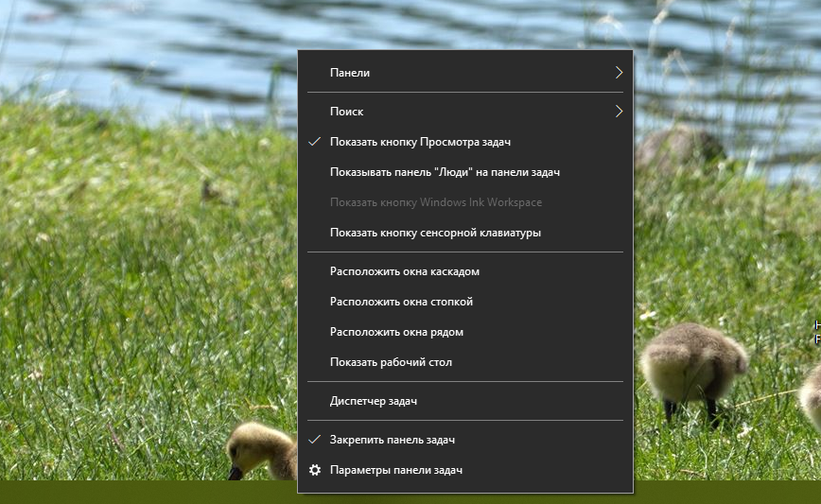Image resolution: width=821 pixels, height=504 pixels.
Task: Open the Панели submenu
Action: (x=465, y=73)
